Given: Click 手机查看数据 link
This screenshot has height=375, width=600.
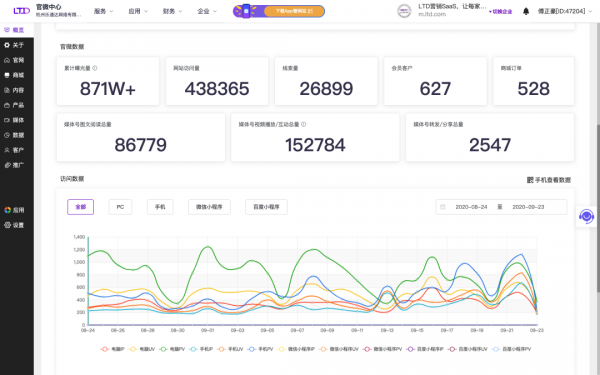Looking at the screenshot, I should coord(552,180).
